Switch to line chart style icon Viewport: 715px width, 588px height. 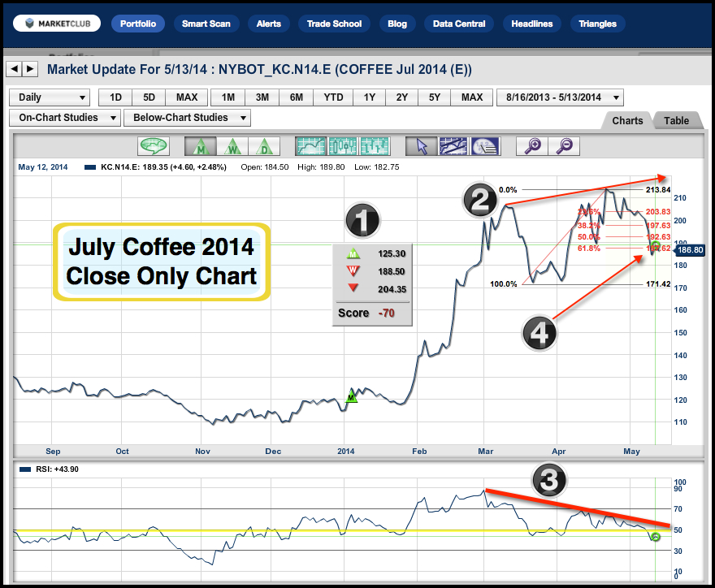[311, 146]
